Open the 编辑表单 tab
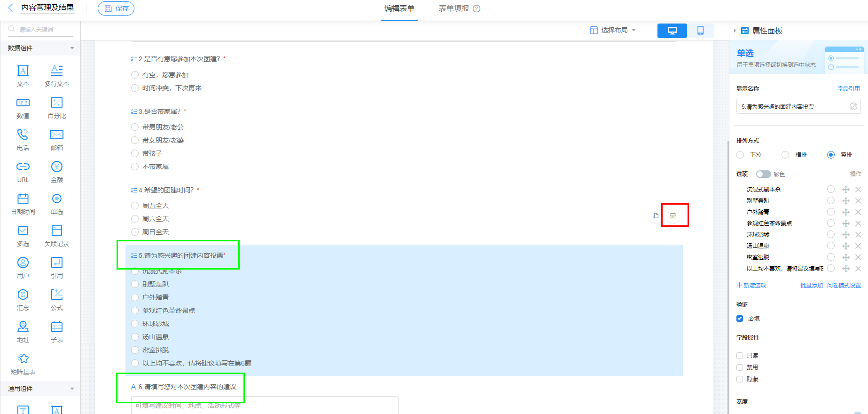Image resolution: width=868 pixels, height=414 pixels. (399, 8)
